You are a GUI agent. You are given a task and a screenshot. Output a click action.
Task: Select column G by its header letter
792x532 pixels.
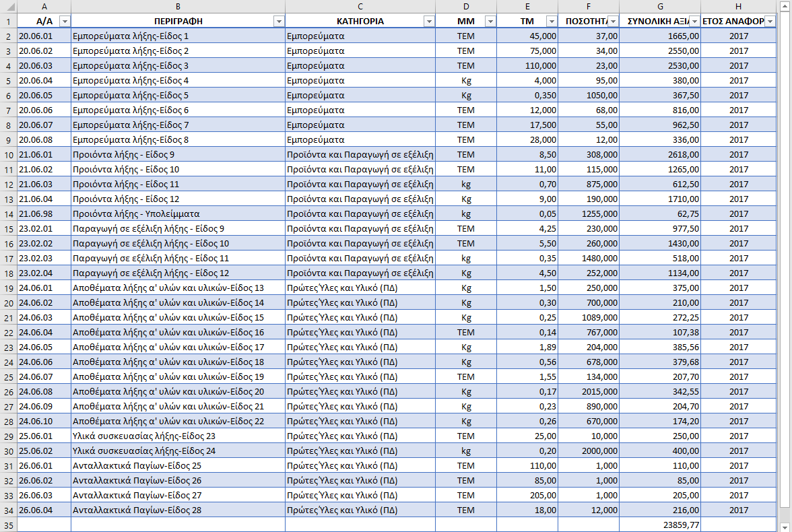pyautogui.click(x=659, y=6)
